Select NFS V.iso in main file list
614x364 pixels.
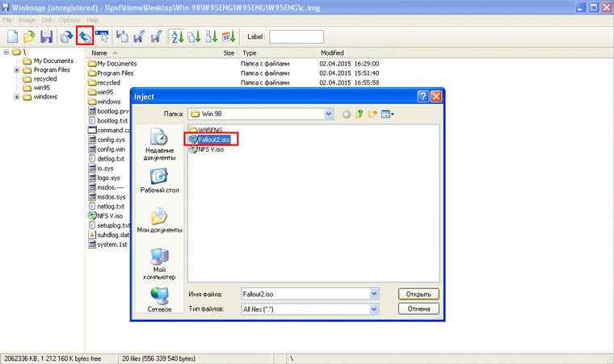coord(105,215)
